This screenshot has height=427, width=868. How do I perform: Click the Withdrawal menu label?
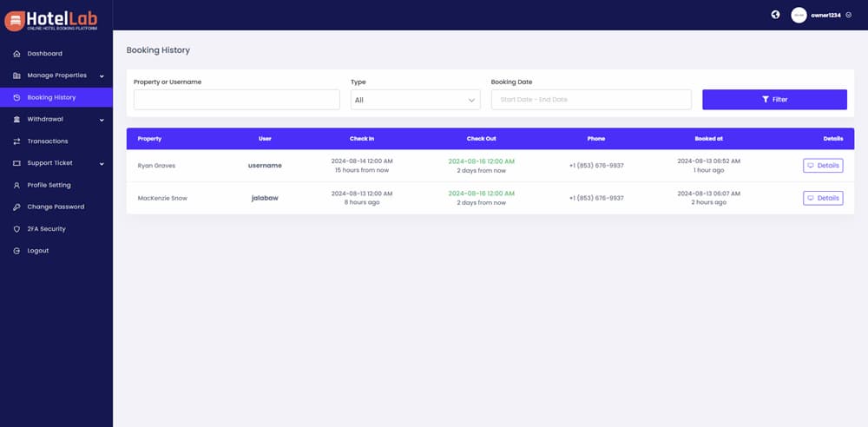click(45, 119)
